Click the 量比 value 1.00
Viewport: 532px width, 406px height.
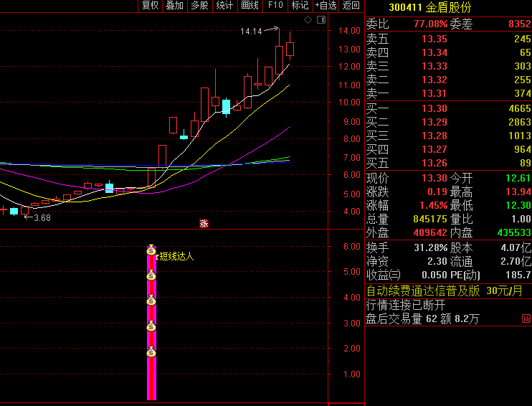521,219
